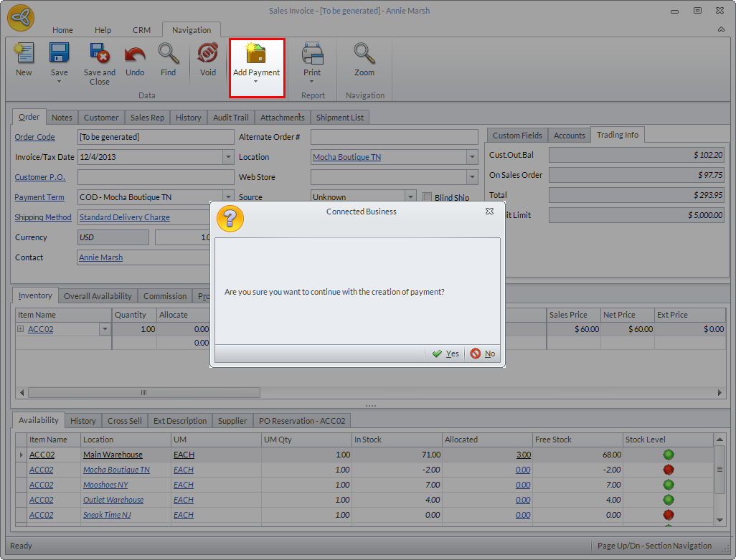Viewport: 736px width, 560px height.
Task: Open Find with the magnifier icon
Action: coord(168,54)
